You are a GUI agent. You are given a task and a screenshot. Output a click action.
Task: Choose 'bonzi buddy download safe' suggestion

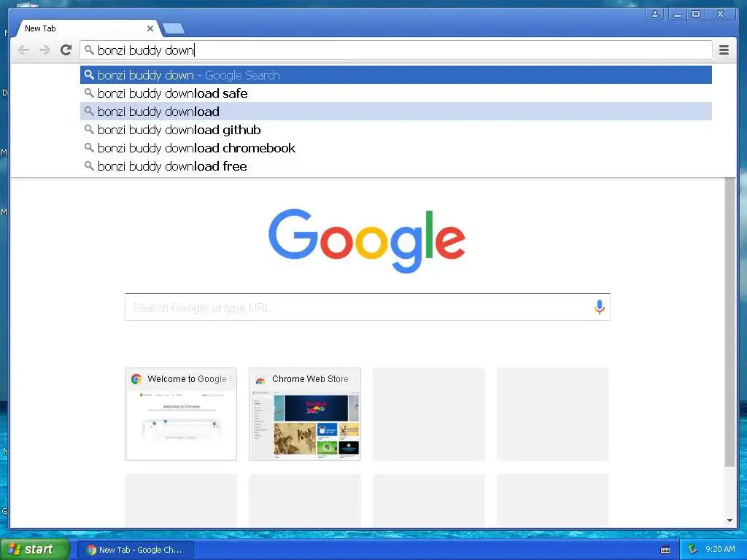click(x=396, y=93)
